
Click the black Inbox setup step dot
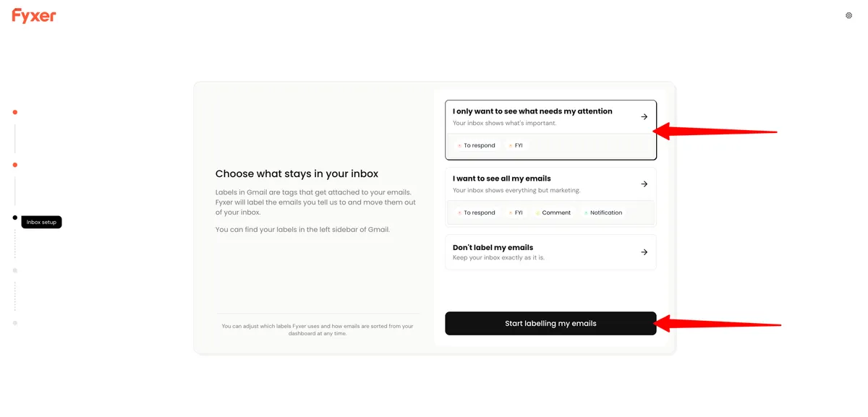(x=14, y=218)
